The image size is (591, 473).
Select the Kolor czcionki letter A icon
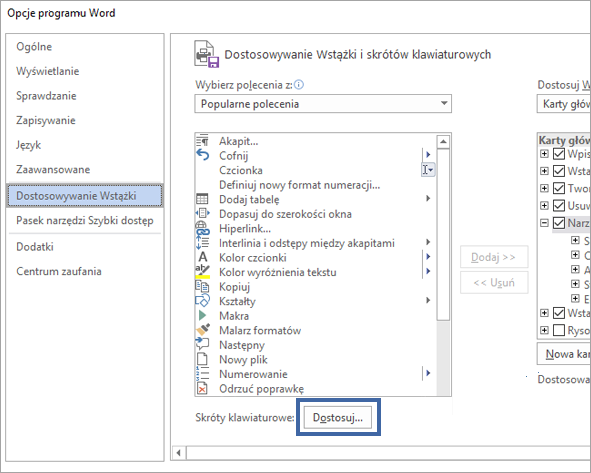click(203, 257)
